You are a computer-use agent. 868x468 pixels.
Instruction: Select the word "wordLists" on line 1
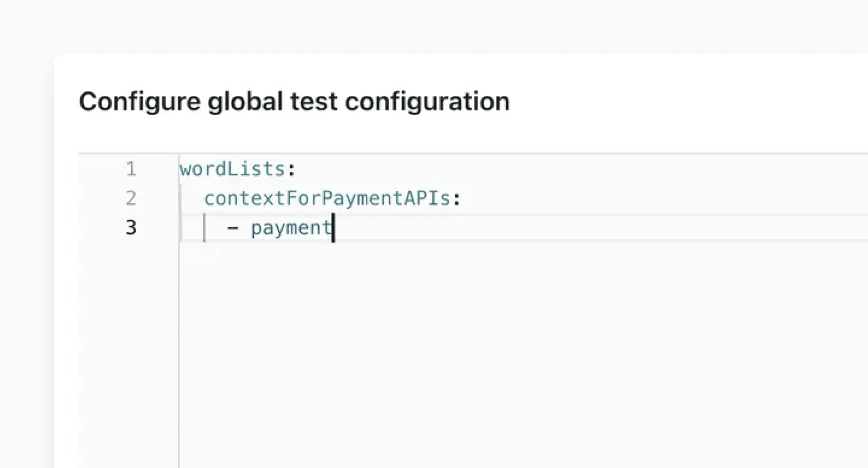point(233,169)
